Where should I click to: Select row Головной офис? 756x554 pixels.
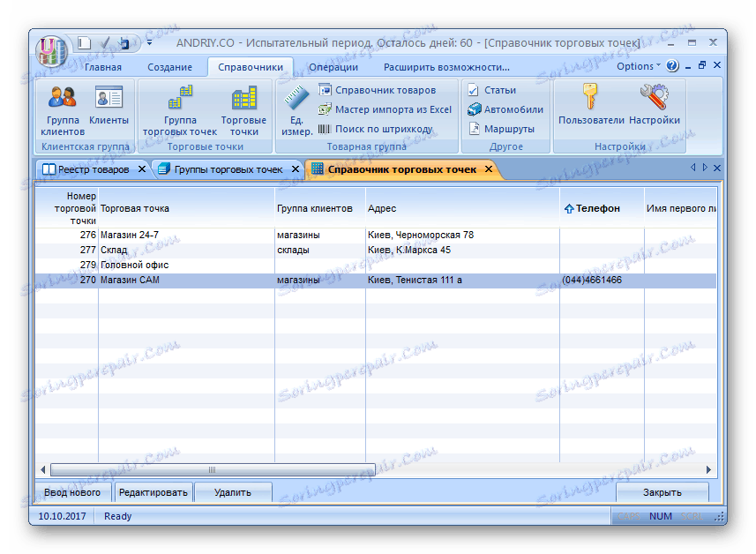click(376, 265)
